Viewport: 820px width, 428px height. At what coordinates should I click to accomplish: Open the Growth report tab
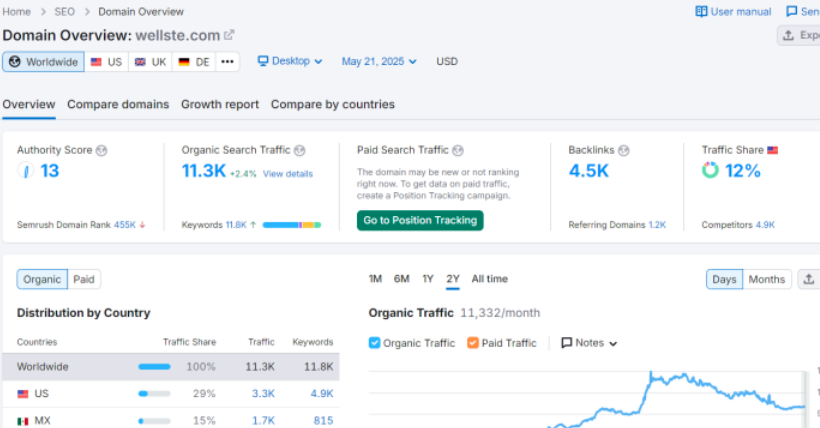(x=220, y=105)
